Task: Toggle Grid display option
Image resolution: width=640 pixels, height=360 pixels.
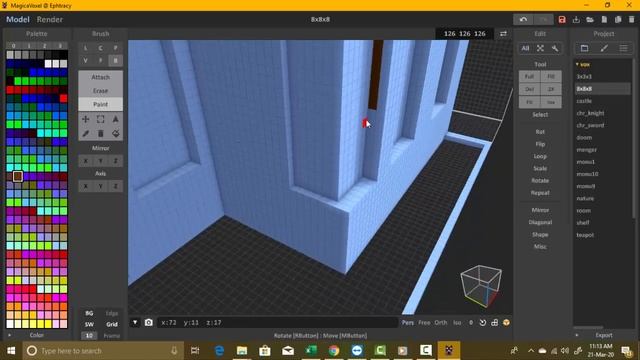Action: [112, 324]
